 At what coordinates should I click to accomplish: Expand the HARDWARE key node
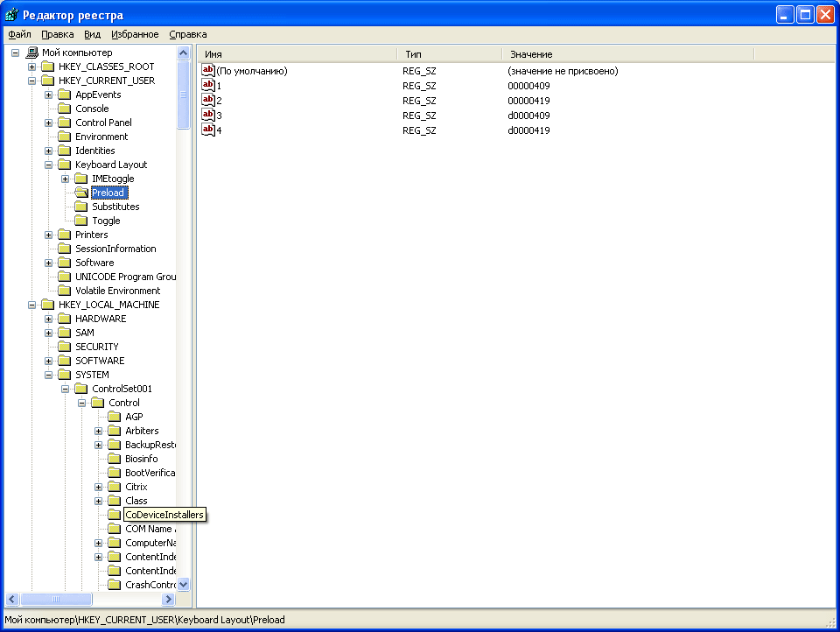(x=49, y=319)
